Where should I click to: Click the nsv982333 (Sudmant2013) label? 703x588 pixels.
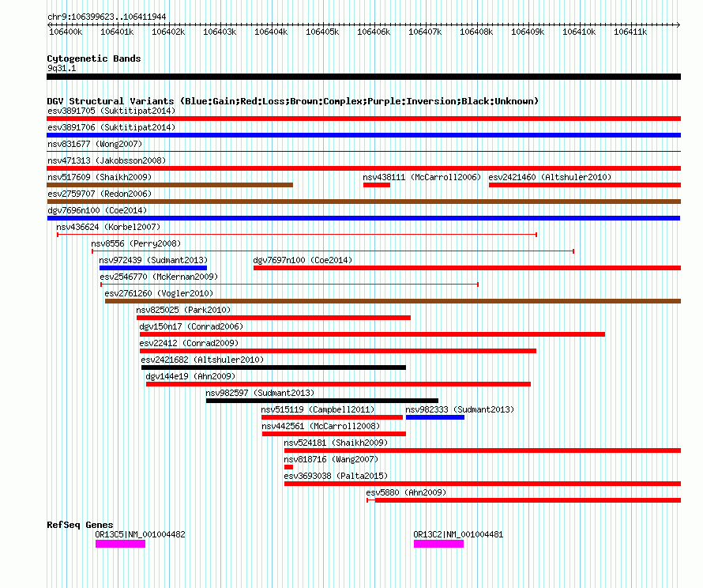[460, 409]
